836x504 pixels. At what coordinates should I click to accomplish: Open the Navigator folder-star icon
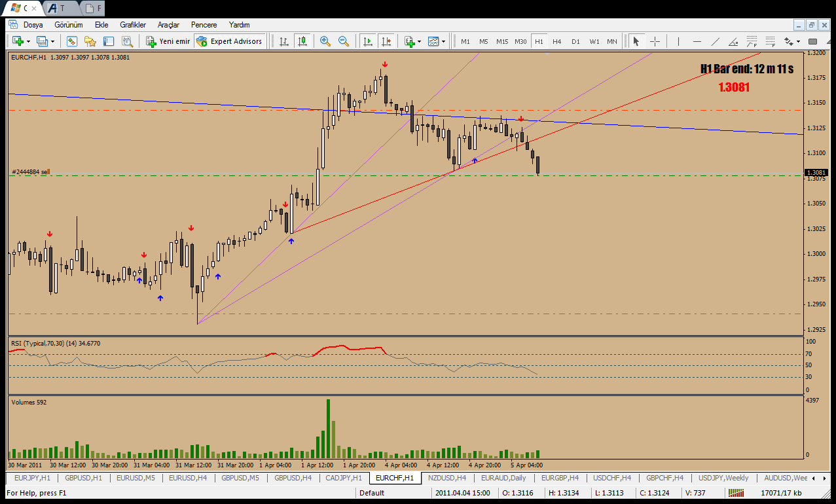pyautogui.click(x=90, y=41)
